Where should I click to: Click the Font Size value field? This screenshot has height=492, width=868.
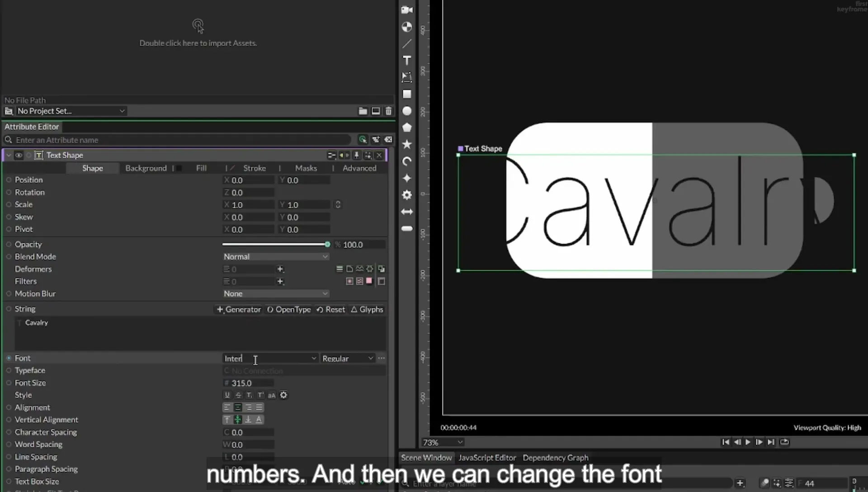tap(249, 383)
